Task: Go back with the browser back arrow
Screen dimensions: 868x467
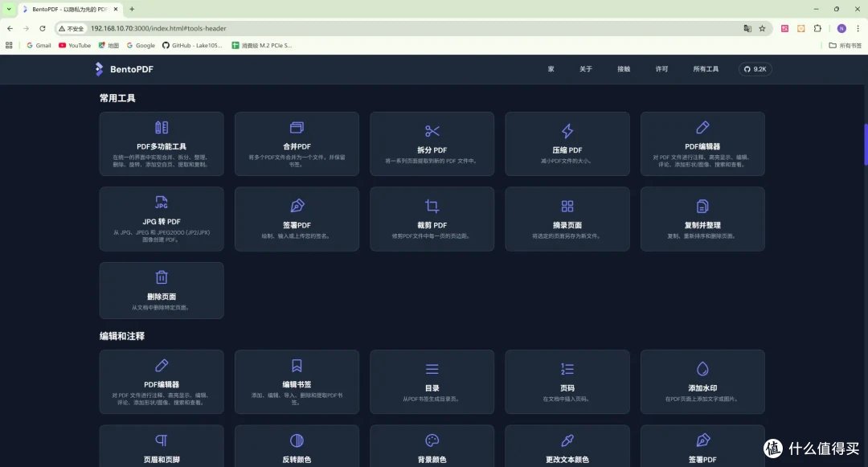Action: 10,28
